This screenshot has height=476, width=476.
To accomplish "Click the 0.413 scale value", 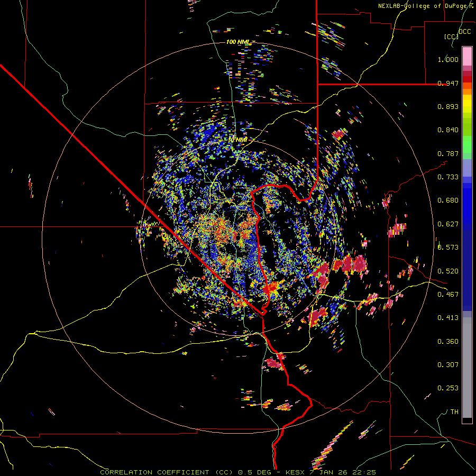I will click(x=448, y=318).
